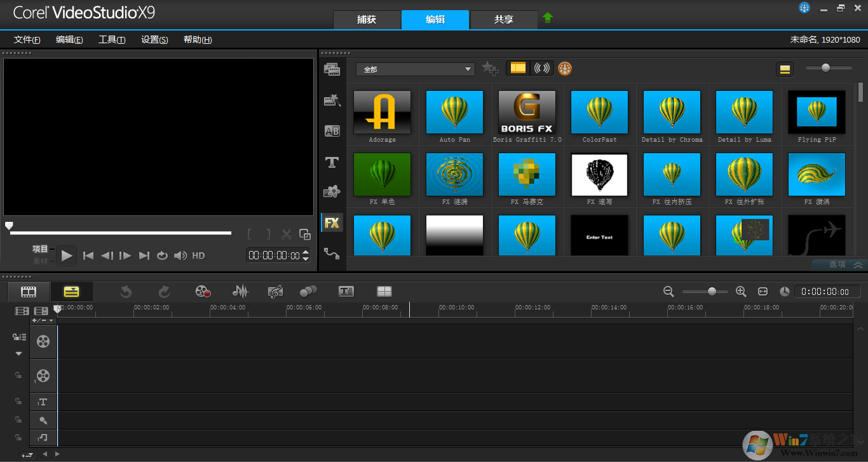Open the Path library icon
The image size is (868, 462).
coord(332,253)
